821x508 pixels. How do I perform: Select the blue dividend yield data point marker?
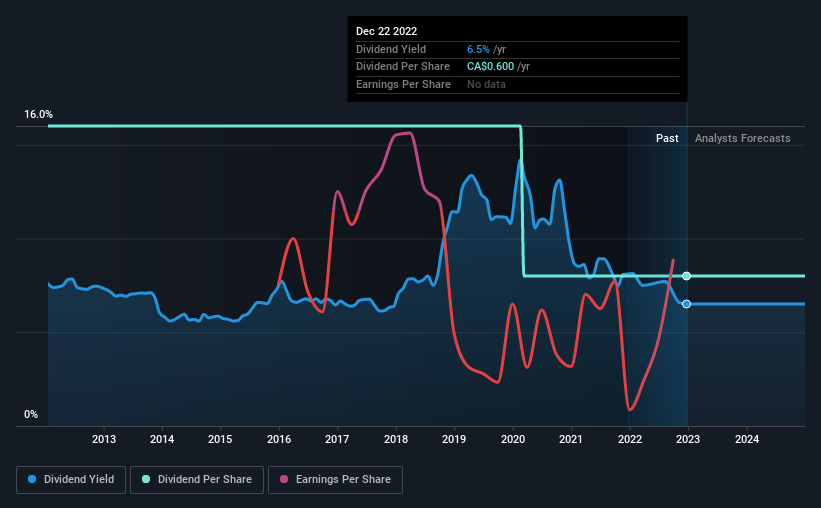click(686, 304)
